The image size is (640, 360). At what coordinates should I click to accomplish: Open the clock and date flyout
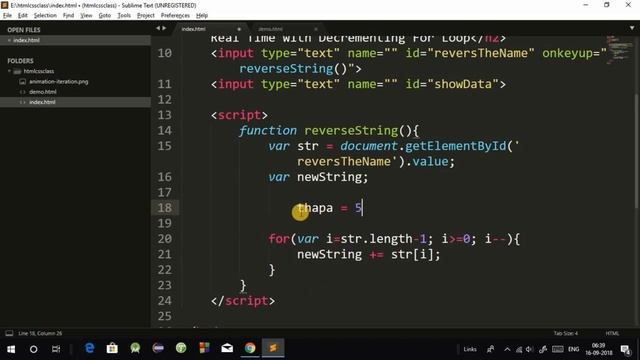[599, 349]
